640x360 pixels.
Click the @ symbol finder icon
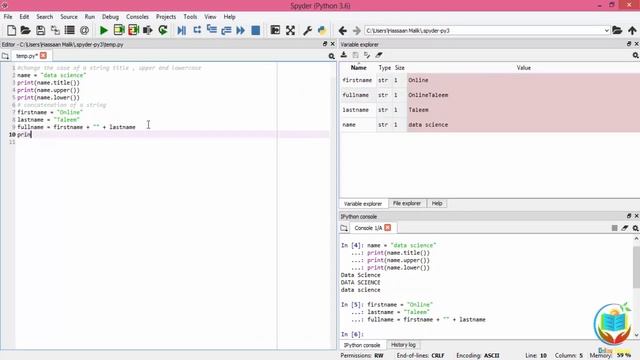pyautogui.click(x=84, y=30)
